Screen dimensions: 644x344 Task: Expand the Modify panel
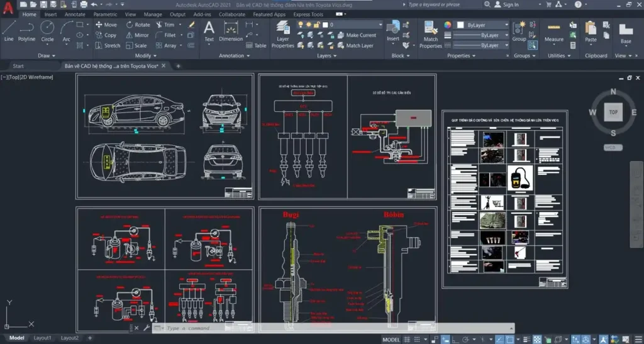tap(146, 55)
